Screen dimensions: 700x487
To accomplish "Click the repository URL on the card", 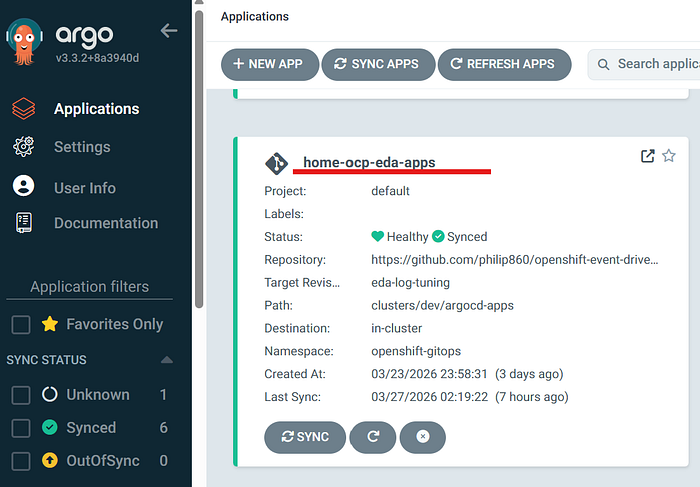I will coord(515,260).
